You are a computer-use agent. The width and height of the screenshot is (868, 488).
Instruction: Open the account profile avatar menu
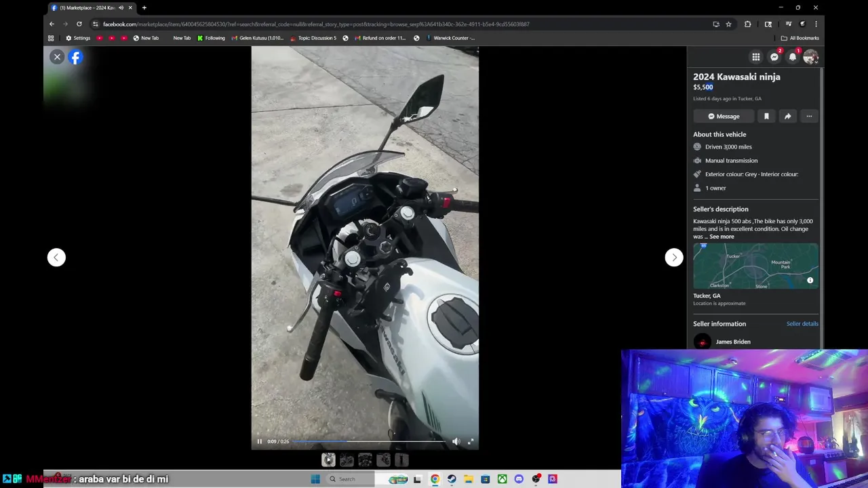810,57
